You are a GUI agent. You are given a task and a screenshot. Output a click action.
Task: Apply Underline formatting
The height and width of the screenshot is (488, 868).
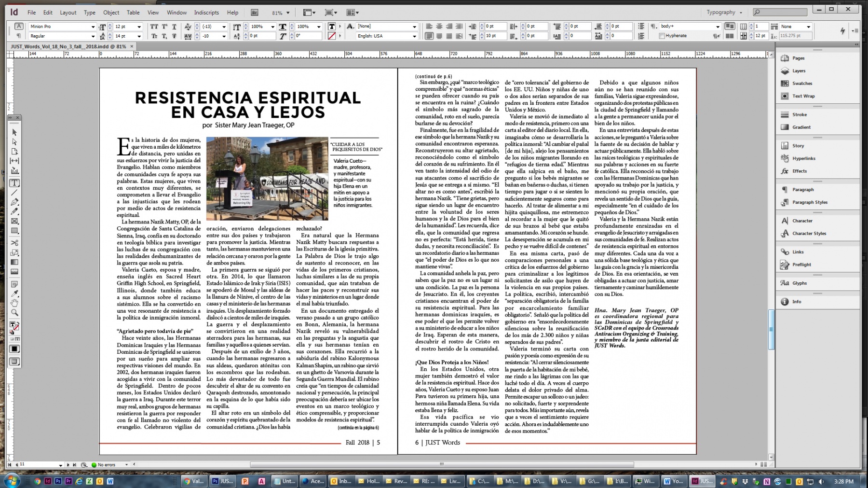[174, 27]
